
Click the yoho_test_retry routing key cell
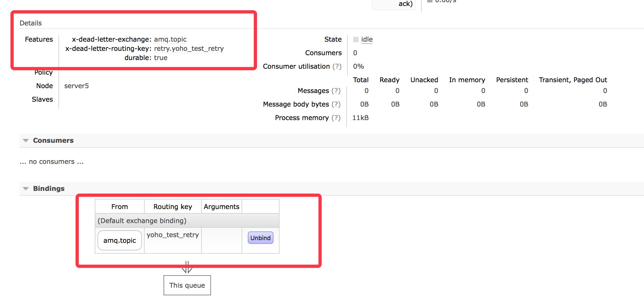click(173, 235)
